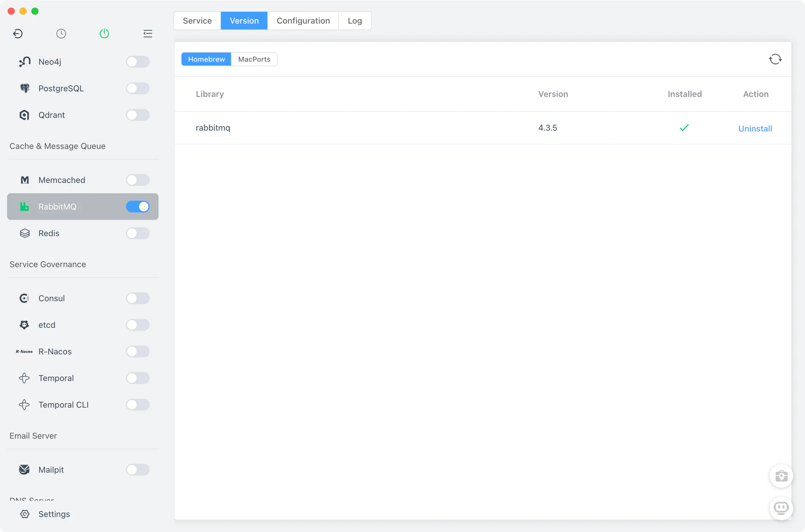This screenshot has width=805, height=532.
Task: Click the green RabbitMQ icon
Action: coord(24,207)
